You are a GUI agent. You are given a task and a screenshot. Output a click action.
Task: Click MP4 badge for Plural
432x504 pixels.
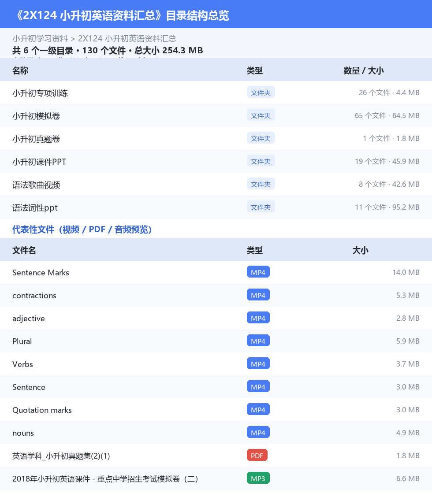pos(258,341)
